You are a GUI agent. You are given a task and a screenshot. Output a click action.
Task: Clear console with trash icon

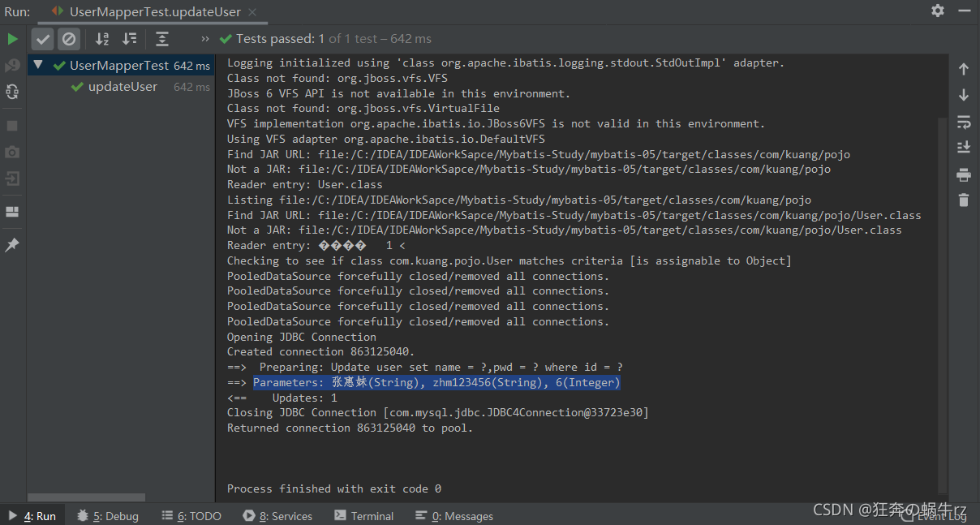pos(964,200)
